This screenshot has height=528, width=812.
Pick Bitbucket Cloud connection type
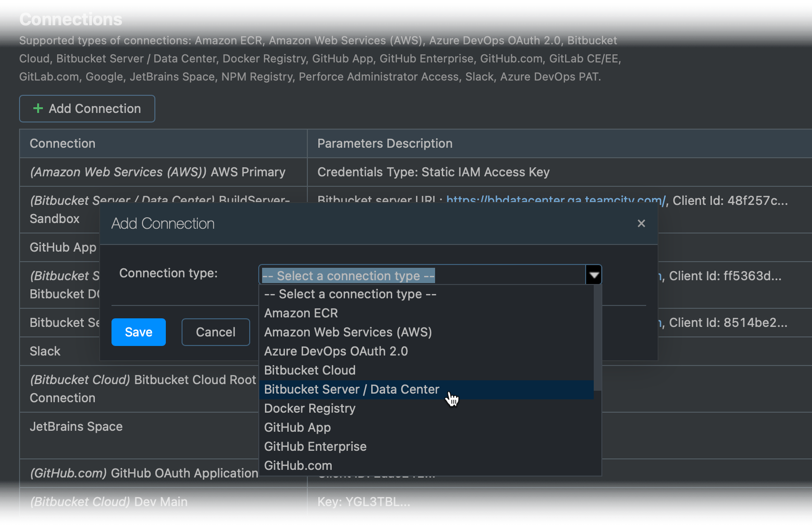pos(310,370)
